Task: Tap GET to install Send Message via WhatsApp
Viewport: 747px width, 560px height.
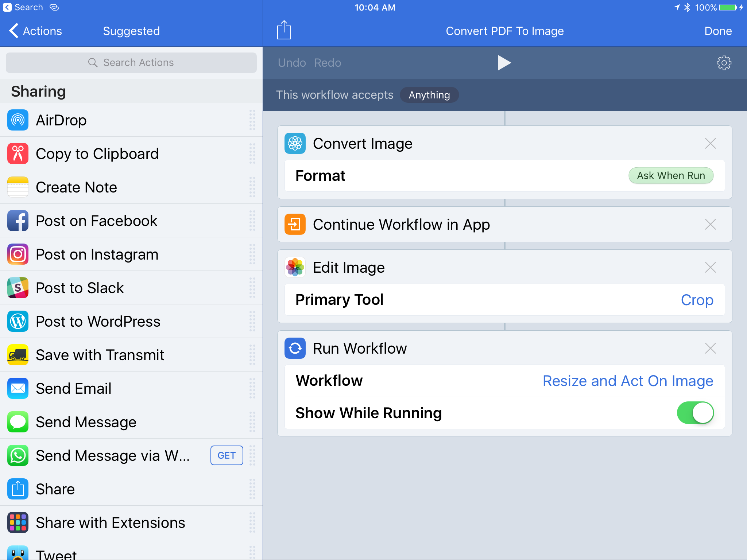Action: [227, 455]
